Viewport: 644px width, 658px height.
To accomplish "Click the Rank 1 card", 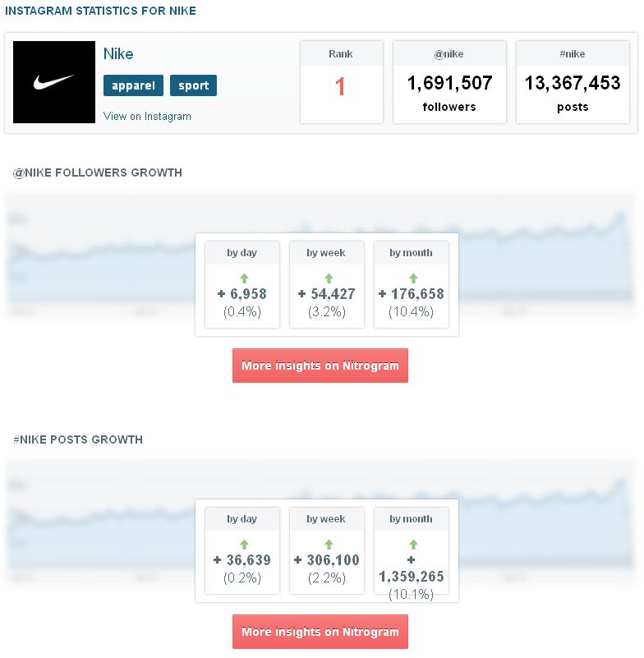I will [340, 82].
